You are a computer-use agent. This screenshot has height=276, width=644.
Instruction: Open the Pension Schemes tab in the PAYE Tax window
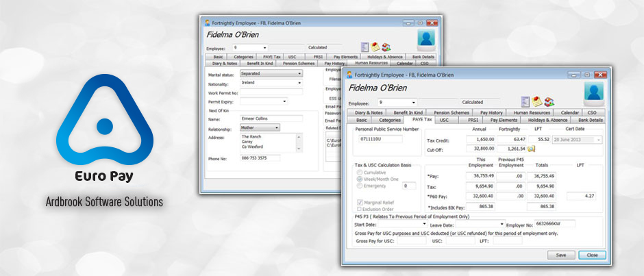pos(451,112)
